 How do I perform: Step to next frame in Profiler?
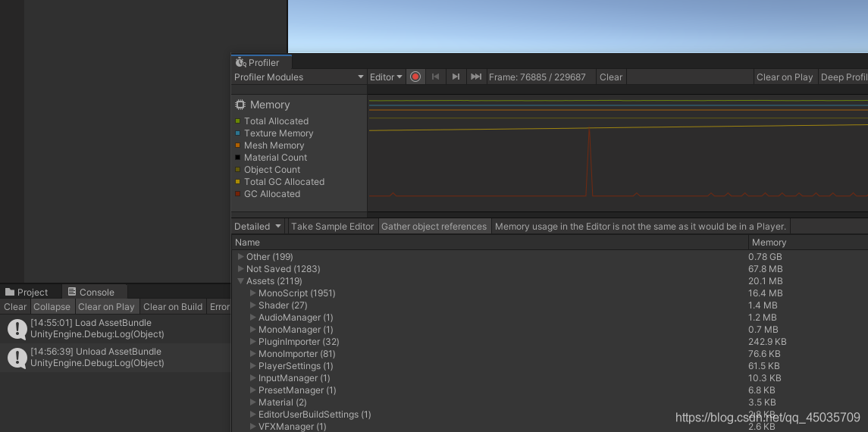(x=456, y=77)
